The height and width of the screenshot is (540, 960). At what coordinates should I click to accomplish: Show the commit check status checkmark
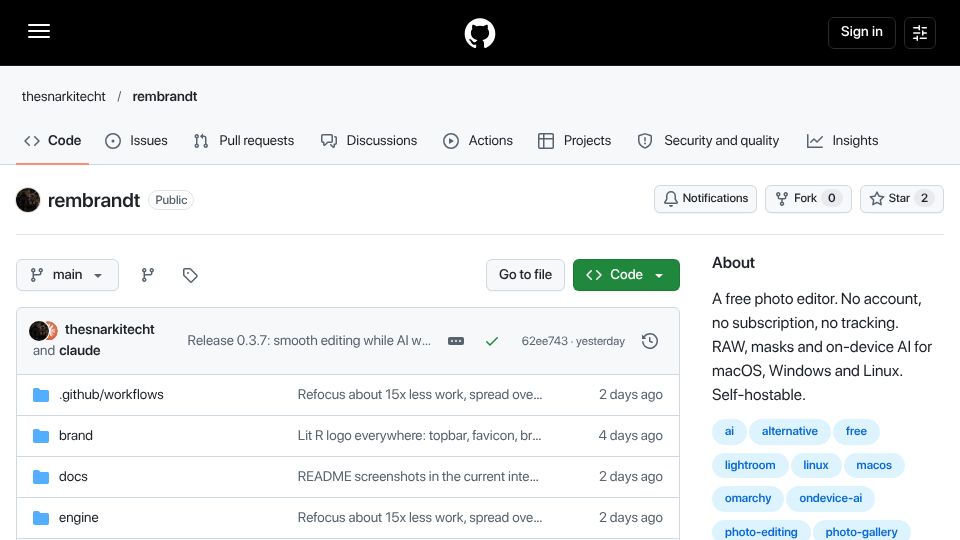pos(492,341)
